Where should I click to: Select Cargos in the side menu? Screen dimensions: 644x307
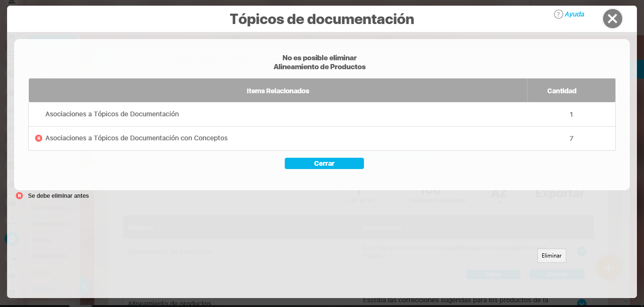[41, 272]
